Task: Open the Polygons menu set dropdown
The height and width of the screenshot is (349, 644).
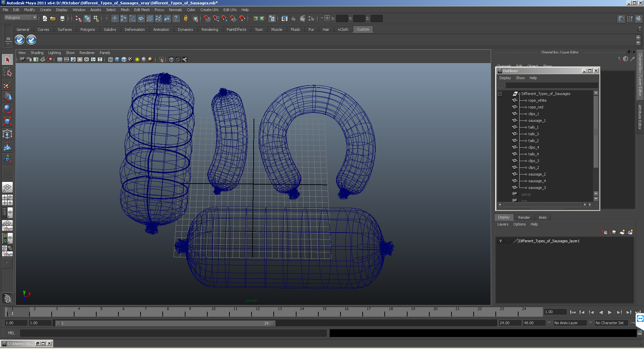Action: point(20,17)
